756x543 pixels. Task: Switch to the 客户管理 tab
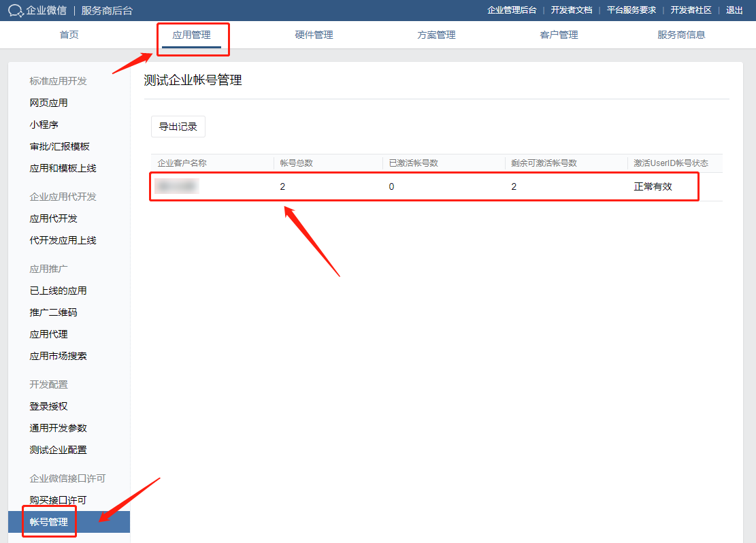point(558,34)
